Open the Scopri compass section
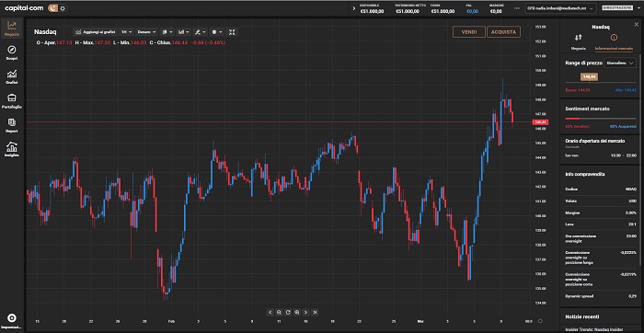Viewport: 644px width, 333px height. pyautogui.click(x=11, y=53)
